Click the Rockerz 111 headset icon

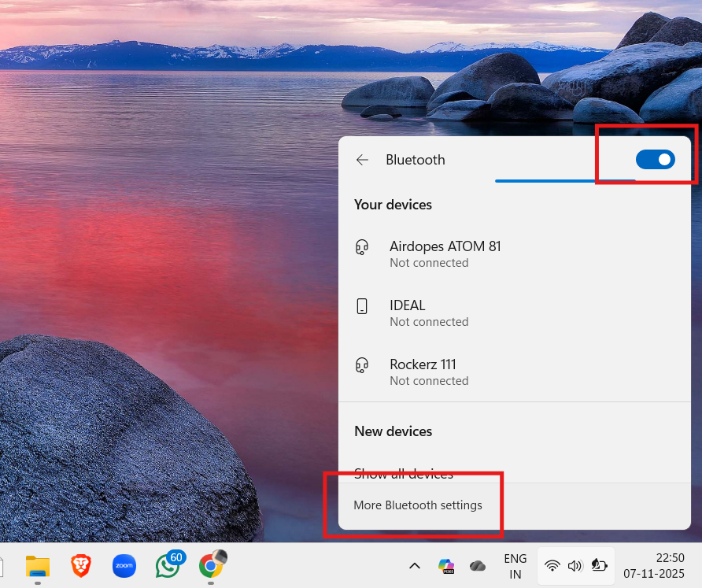coord(362,365)
